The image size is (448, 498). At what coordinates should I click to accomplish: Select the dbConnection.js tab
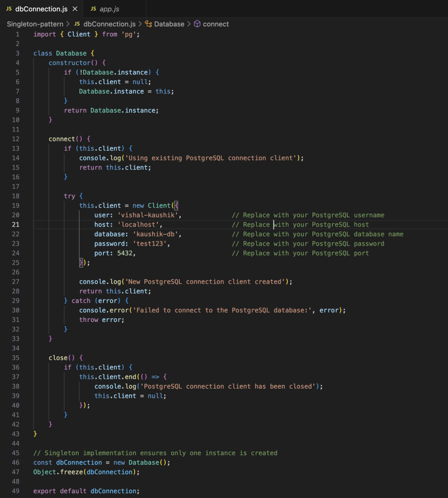tap(41, 9)
